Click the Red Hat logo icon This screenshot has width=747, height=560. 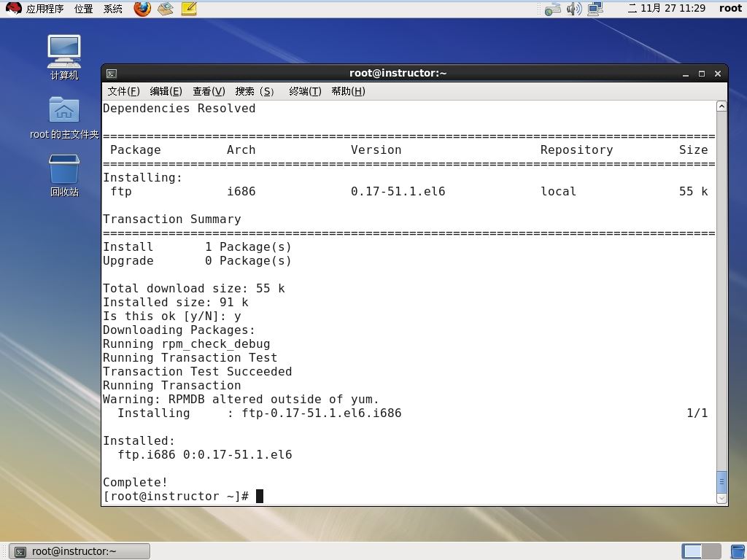coord(14,9)
